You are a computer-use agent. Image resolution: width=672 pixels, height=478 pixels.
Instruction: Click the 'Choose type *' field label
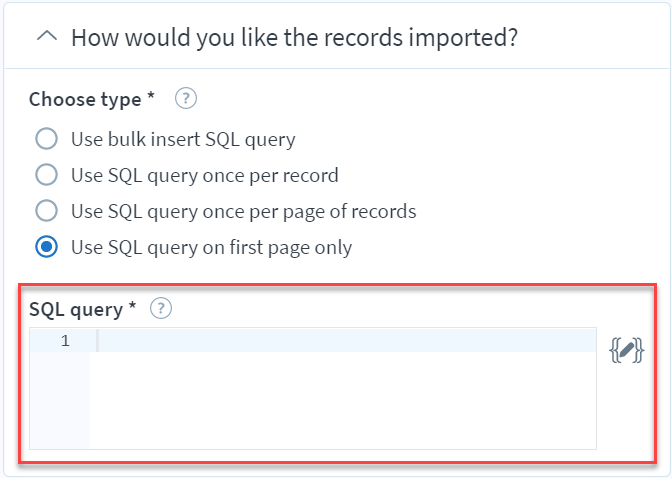point(92,99)
